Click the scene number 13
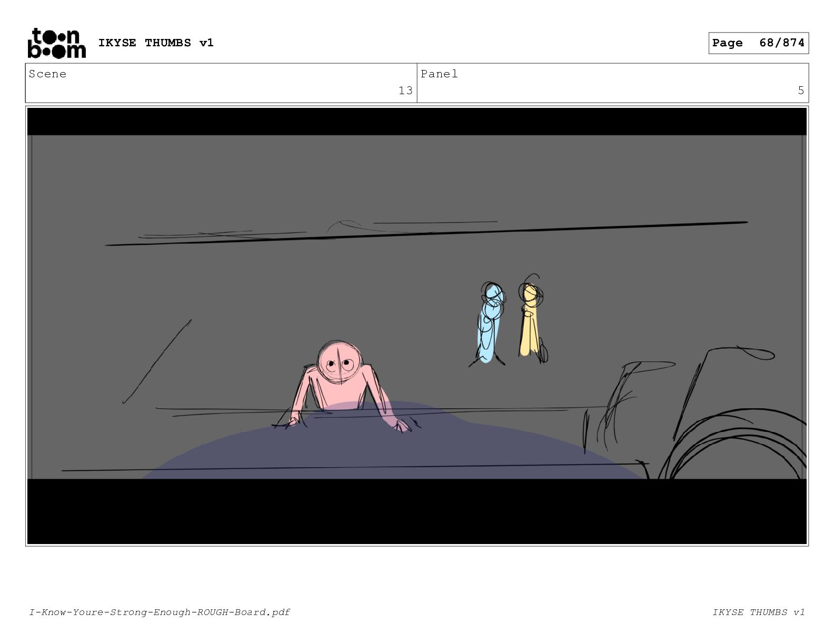Viewport: 834px width, 644px height. (405, 90)
